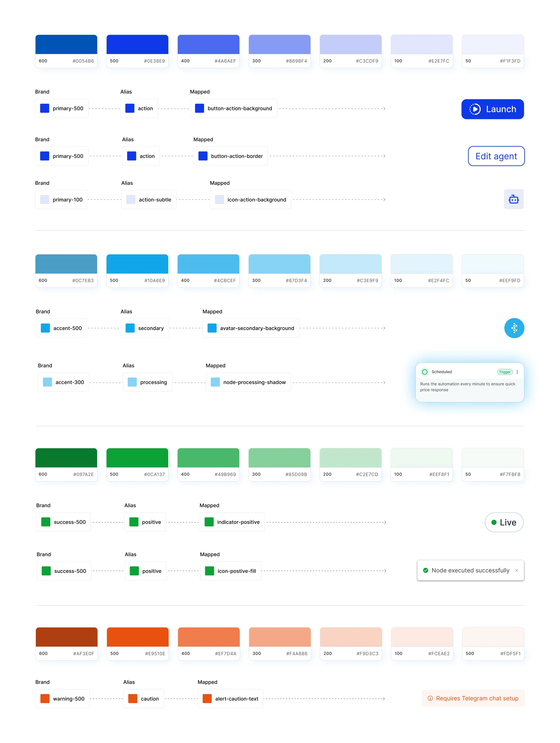Click the button-action-background mapped token chip

pos(233,108)
